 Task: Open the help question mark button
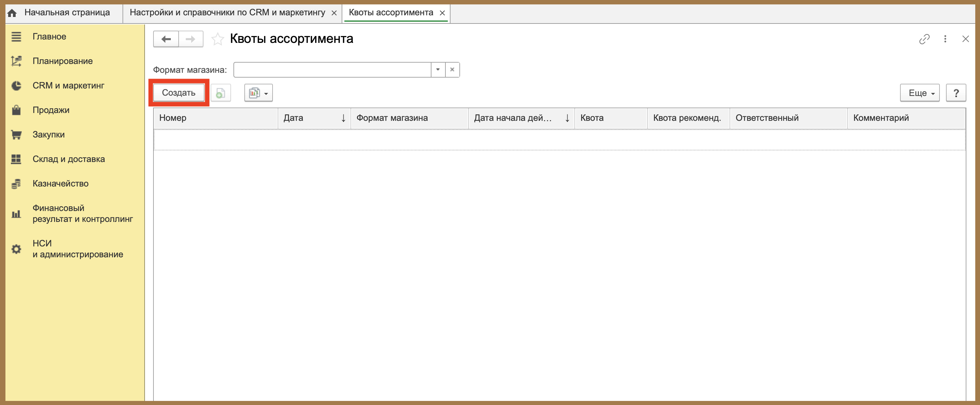coord(955,93)
